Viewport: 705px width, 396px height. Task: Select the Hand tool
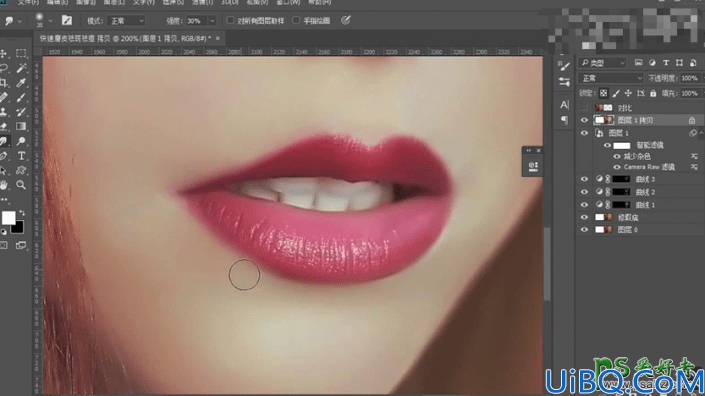4,185
